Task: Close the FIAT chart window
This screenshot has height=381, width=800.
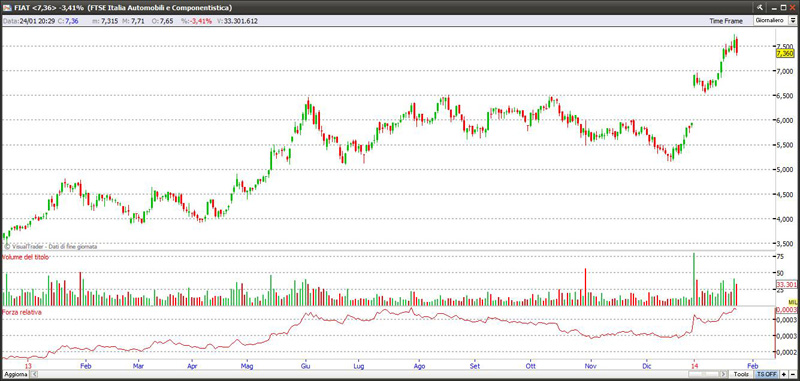Action: pos(792,7)
